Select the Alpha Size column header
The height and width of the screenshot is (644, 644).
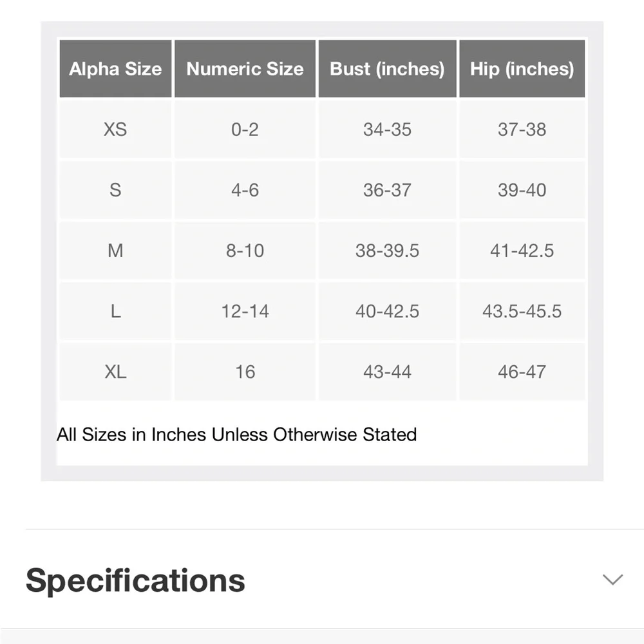coord(115,69)
